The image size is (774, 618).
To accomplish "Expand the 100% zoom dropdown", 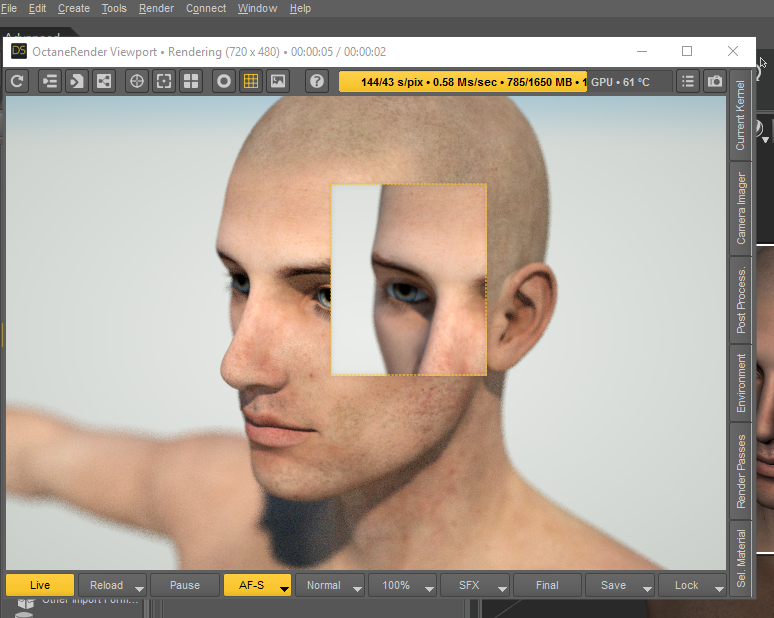I will [429, 586].
